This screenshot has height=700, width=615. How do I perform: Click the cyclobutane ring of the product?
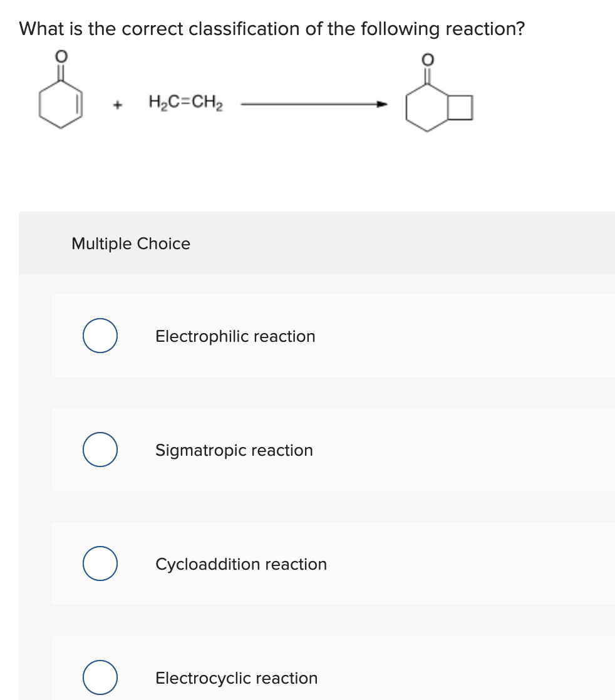pos(460,106)
